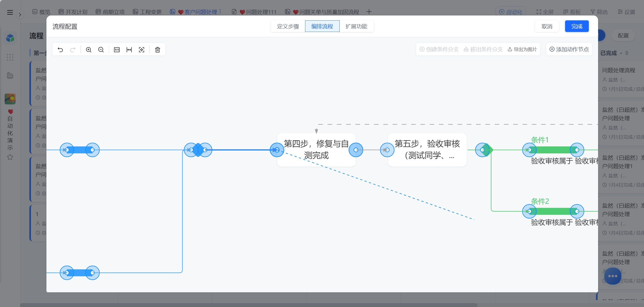This screenshot has height=307, width=644.
Task: Click the 完成 button
Action: click(577, 26)
